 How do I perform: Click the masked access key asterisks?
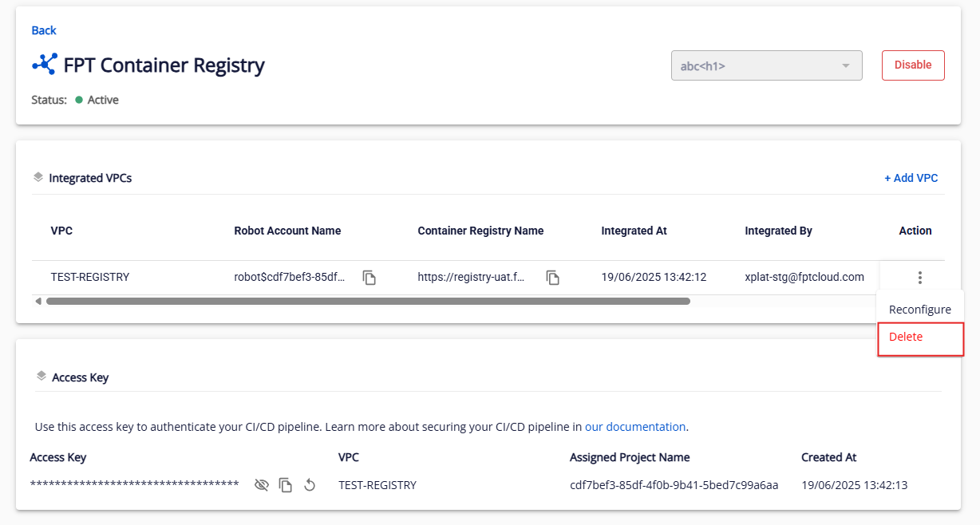coord(134,485)
